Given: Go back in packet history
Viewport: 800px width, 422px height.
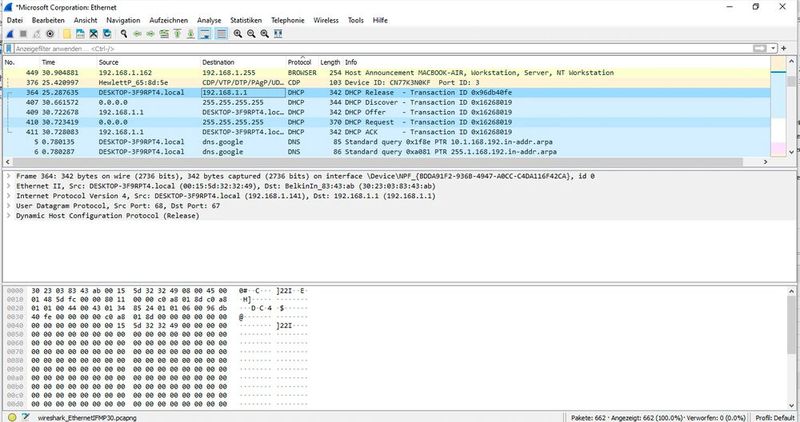Looking at the screenshot, I should click(137, 34).
